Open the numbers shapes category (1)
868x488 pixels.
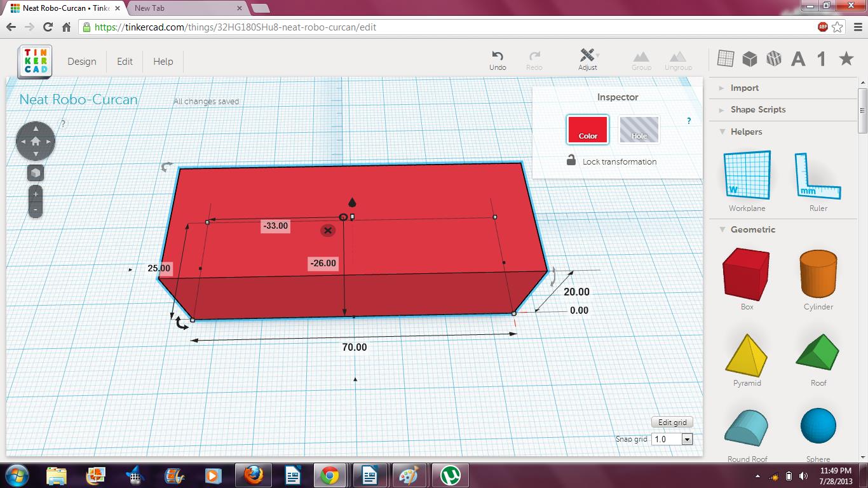coord(822,59)
